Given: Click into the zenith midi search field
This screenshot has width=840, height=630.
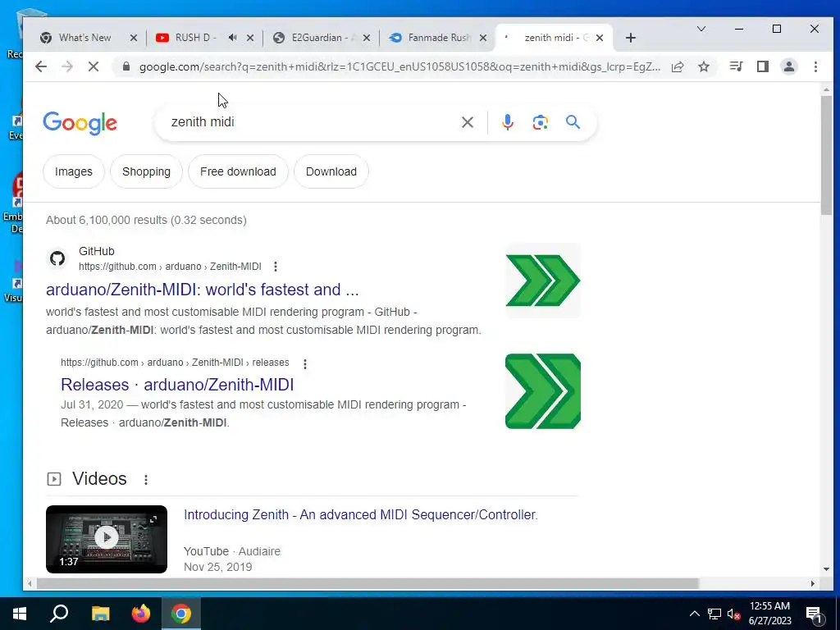Looking at the screenshot, I should 311,122.
